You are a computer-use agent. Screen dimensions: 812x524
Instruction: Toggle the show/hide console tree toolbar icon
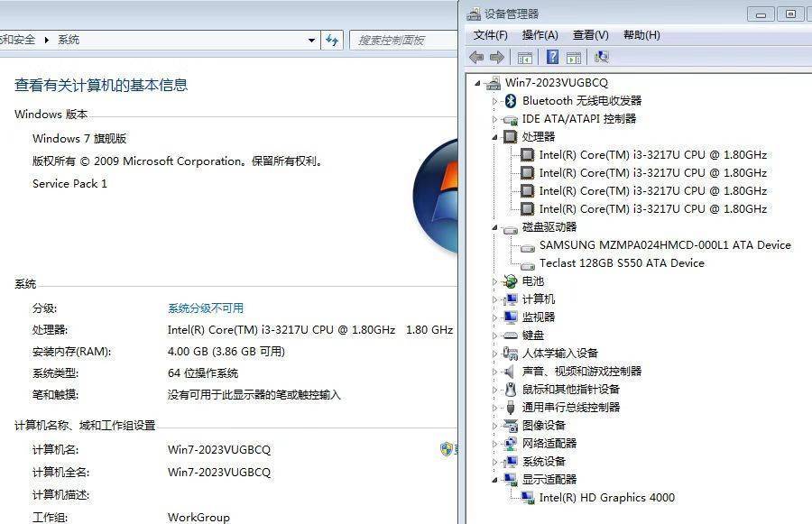tap(524, 58)
